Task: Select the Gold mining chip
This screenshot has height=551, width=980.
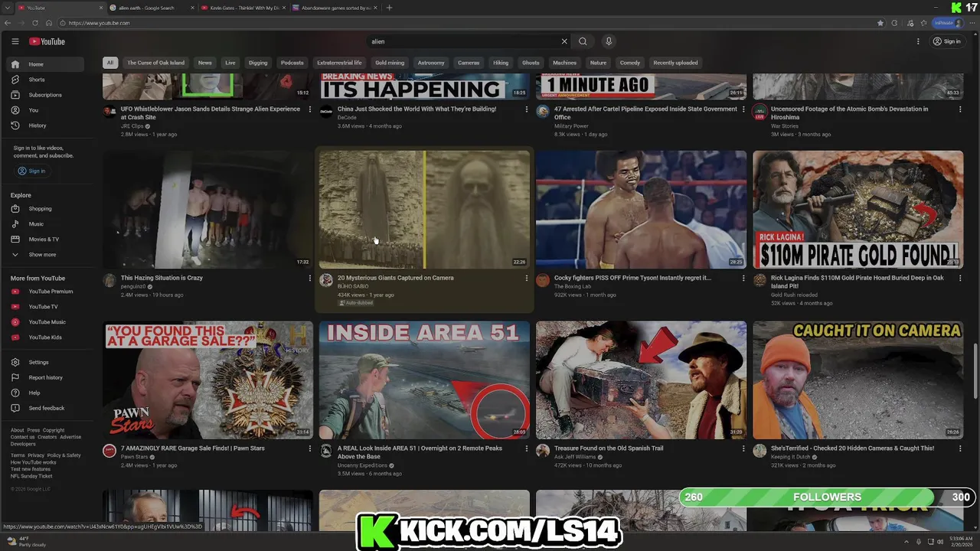Action: tap(390, 63)
